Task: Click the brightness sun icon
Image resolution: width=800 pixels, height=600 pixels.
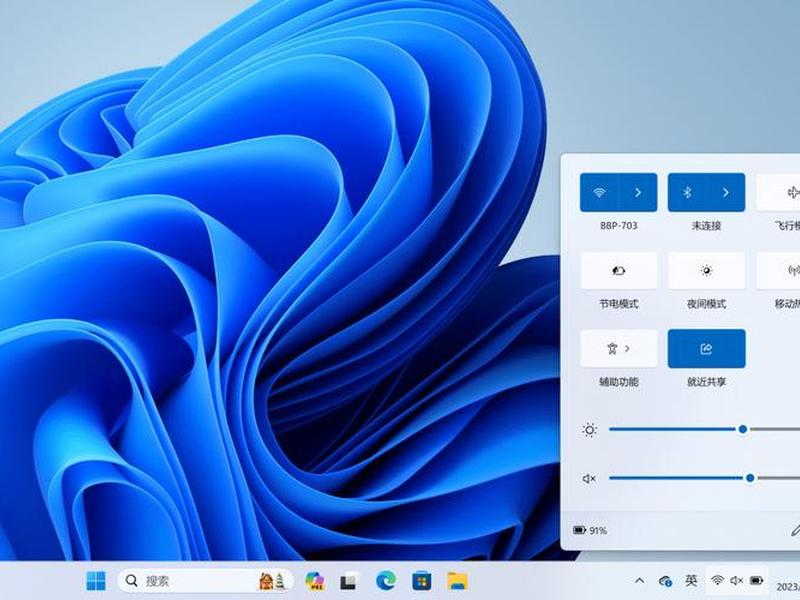Action: 589,430
